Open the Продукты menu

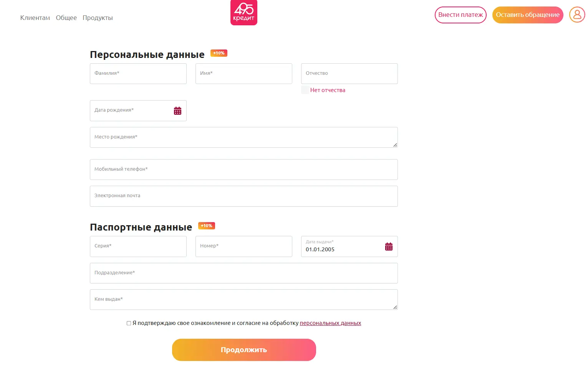[98, 18]
